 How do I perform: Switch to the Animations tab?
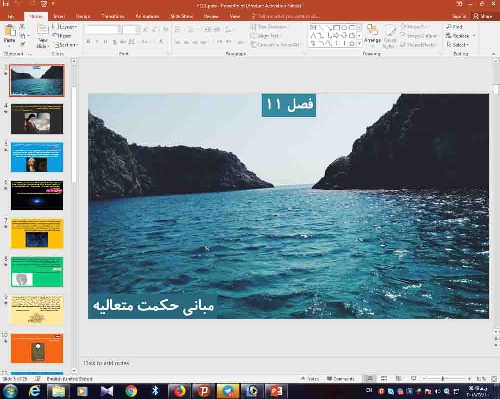pyautogui.click(x=147, y=16)
